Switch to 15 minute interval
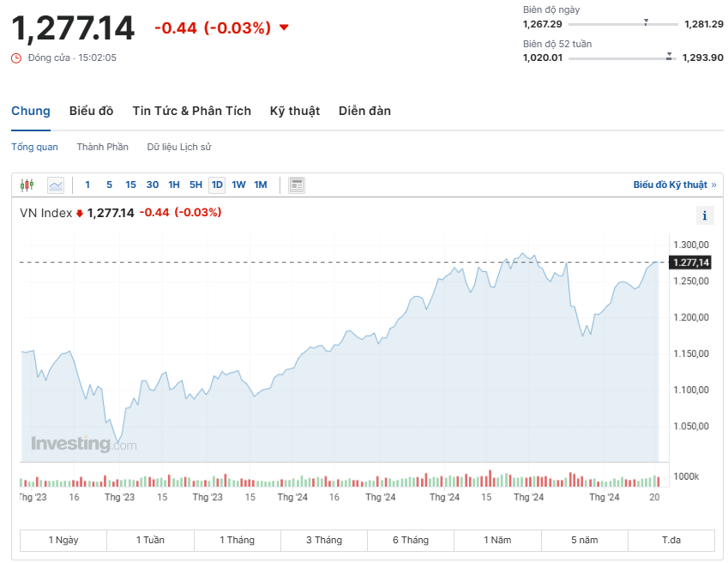The height and width of the screenshot is (563, 728). [130, 185]
